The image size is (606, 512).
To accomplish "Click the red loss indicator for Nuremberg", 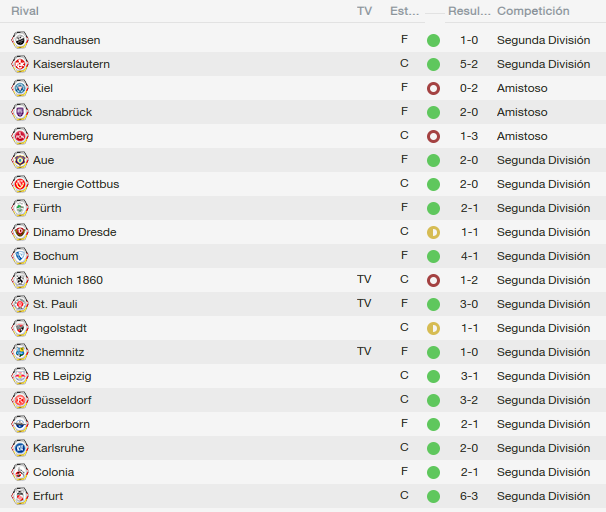I will point(433,136).
